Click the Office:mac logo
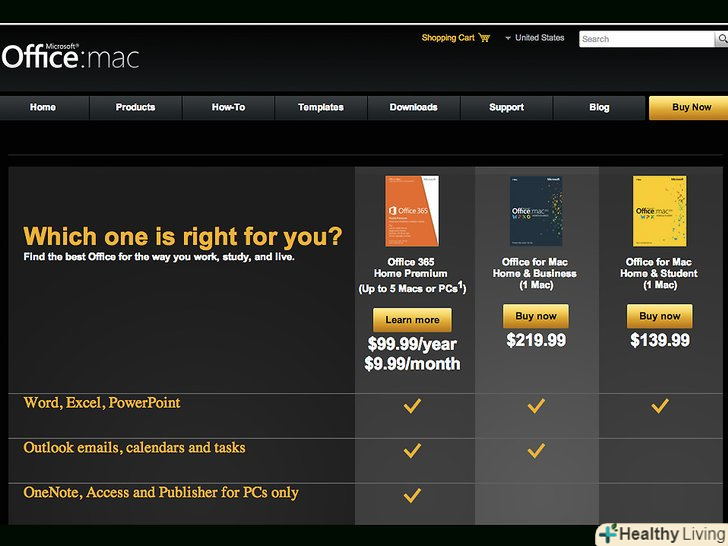The width and height of the screenshot is (728, 546). [70, 57]
